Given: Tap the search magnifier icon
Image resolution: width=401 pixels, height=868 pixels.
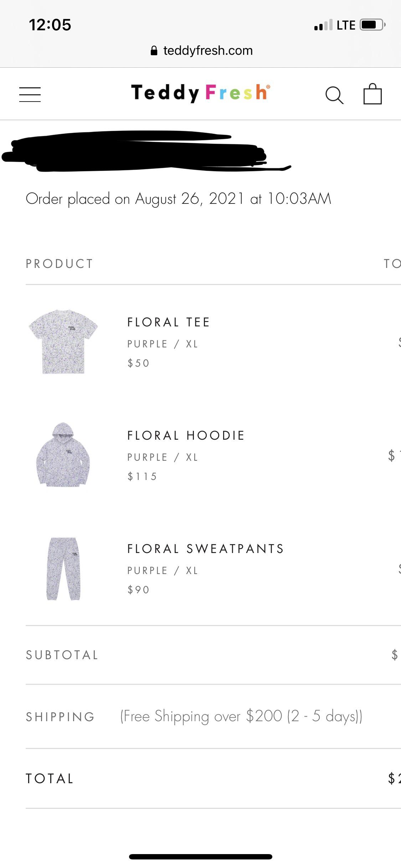Looking at the screenshot, I should pyautogui.click(x=334, y=95).
